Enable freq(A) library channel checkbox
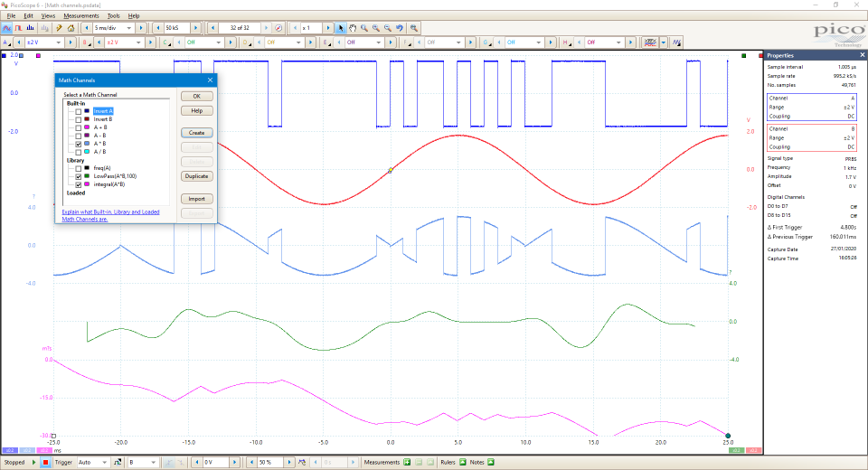The image size is (868, 470). pyautogui.click(x=78, y=168)
